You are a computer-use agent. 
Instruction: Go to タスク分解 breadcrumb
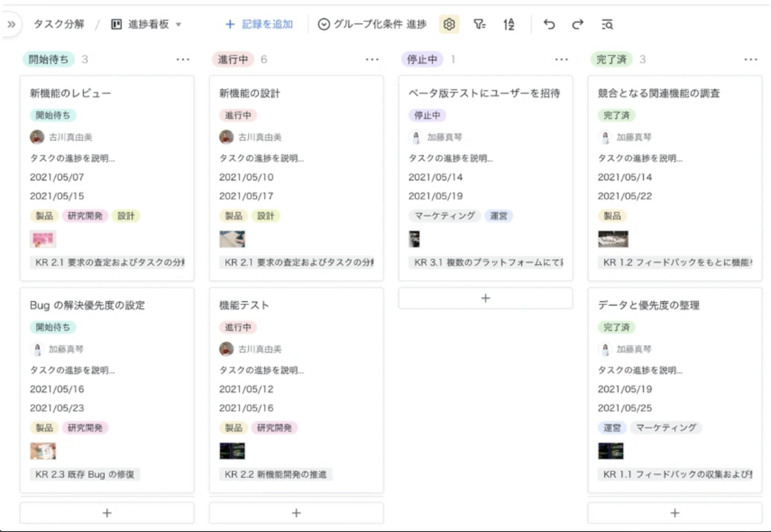coord(59,24)
